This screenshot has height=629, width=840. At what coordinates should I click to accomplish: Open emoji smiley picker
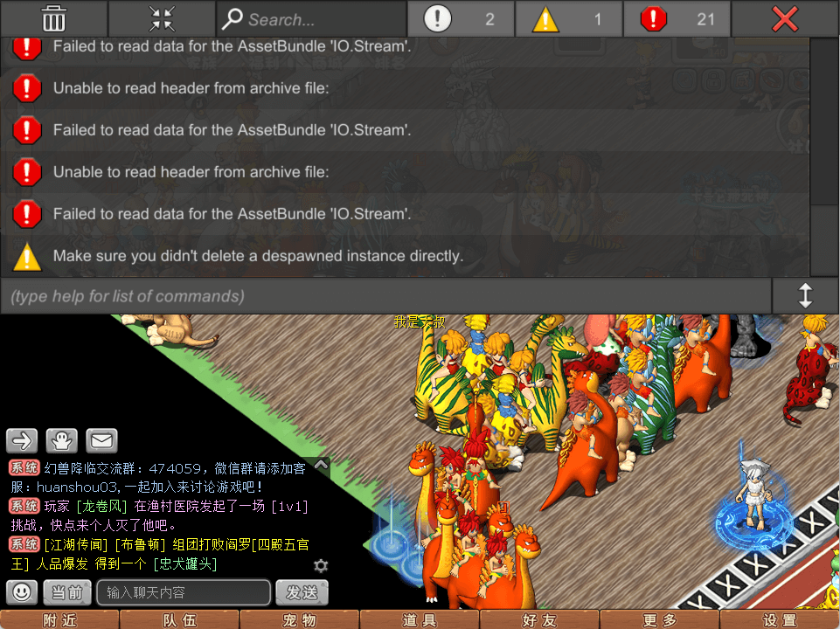[22, 592]
